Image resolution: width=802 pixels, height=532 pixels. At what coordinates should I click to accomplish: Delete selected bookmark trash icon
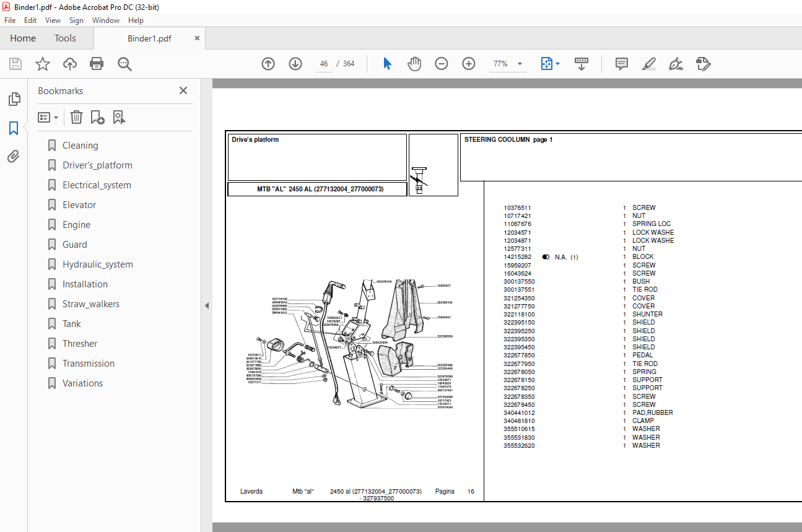click(x=76, y=117)
